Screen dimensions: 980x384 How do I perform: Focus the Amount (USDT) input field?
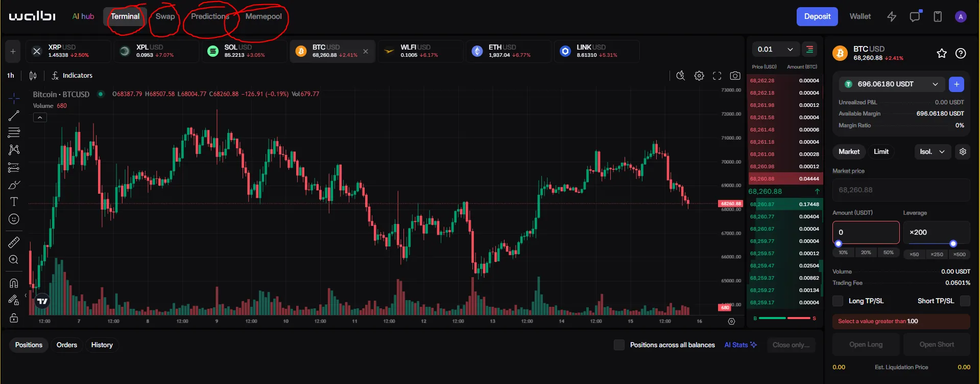click(866, 232)
